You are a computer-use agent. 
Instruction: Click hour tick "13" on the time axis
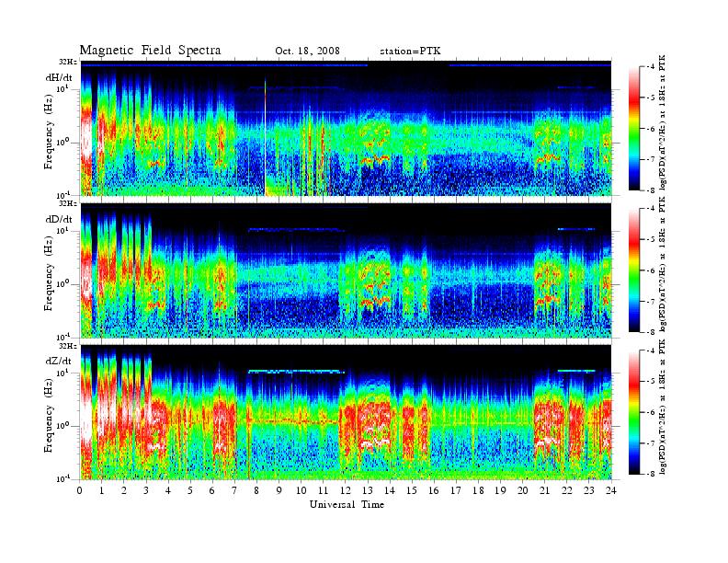pos(368,490)
